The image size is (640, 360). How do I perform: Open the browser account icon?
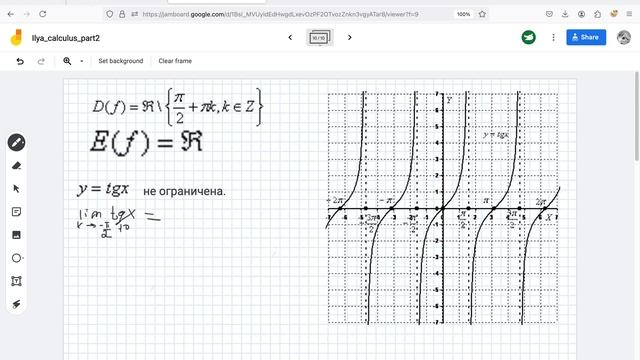(x=581, y=14)
